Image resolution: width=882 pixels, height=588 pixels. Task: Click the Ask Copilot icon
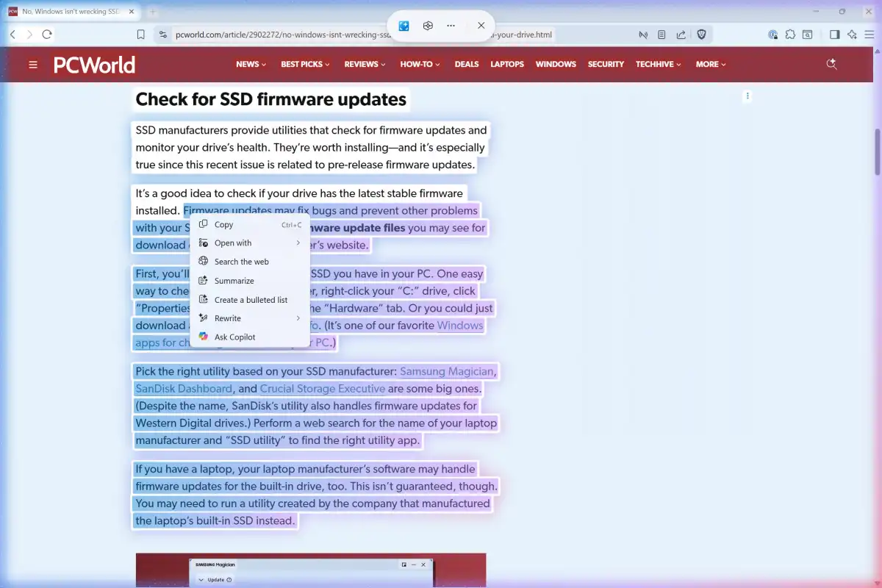pyautogui.click(x=204, y=337)
